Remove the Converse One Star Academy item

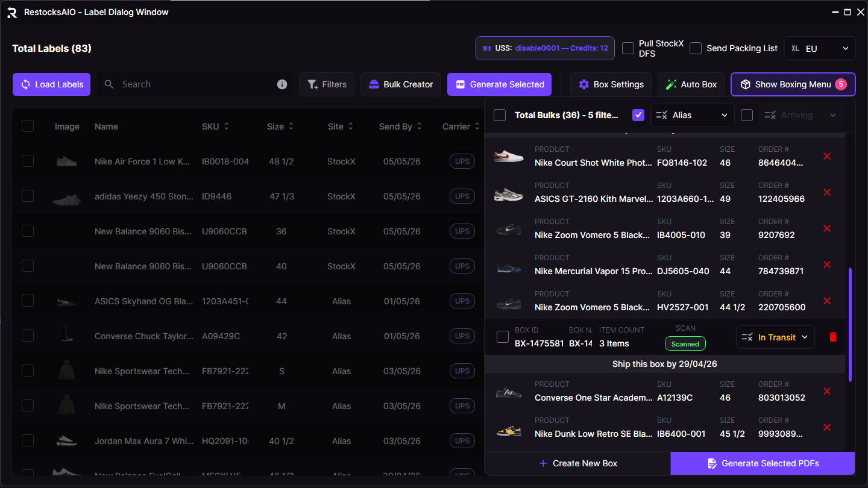click(827, 392)
